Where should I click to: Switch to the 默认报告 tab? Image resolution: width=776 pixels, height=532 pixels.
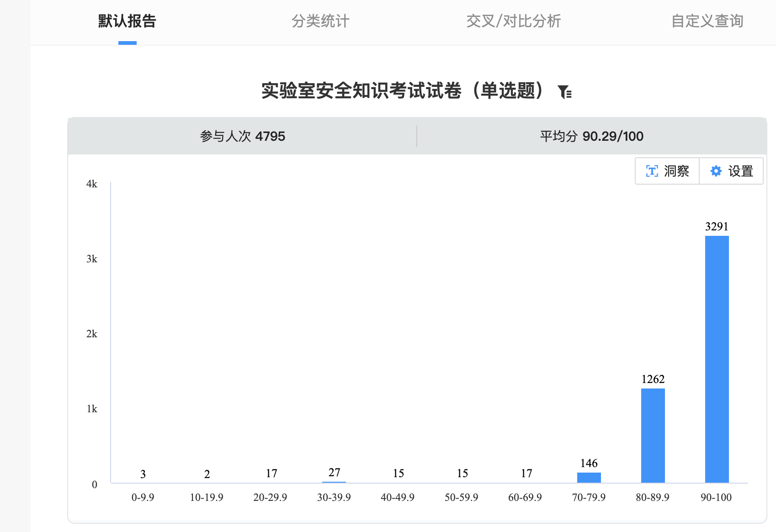[127, 21]
